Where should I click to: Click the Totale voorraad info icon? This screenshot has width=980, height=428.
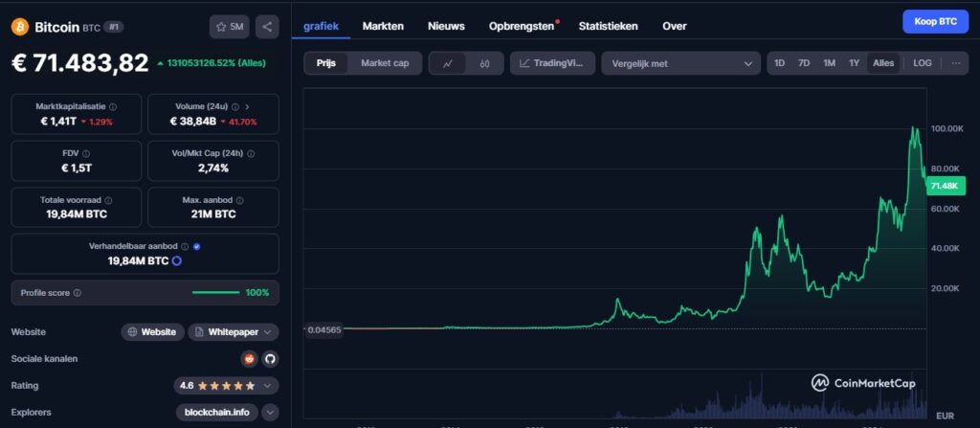click(109, 200)
